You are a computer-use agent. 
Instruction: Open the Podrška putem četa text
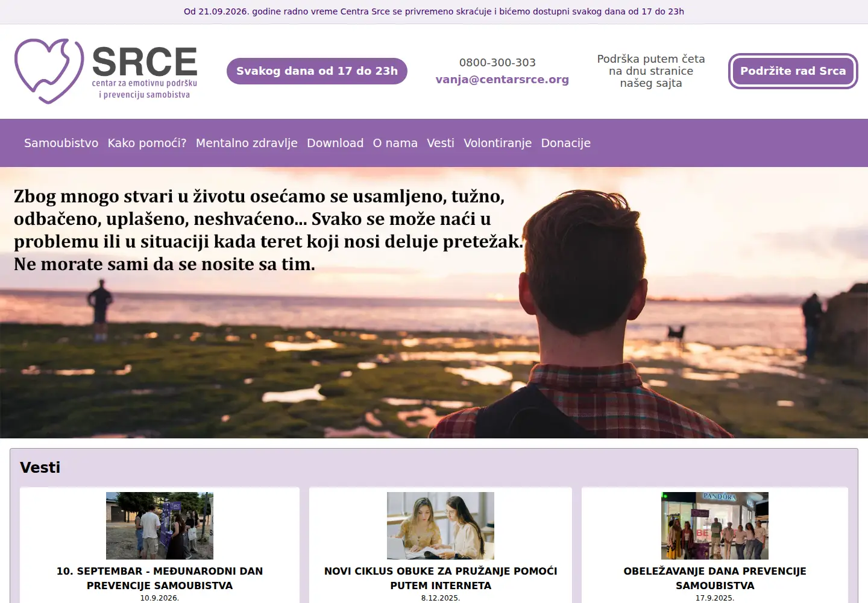tap(651, 71)
